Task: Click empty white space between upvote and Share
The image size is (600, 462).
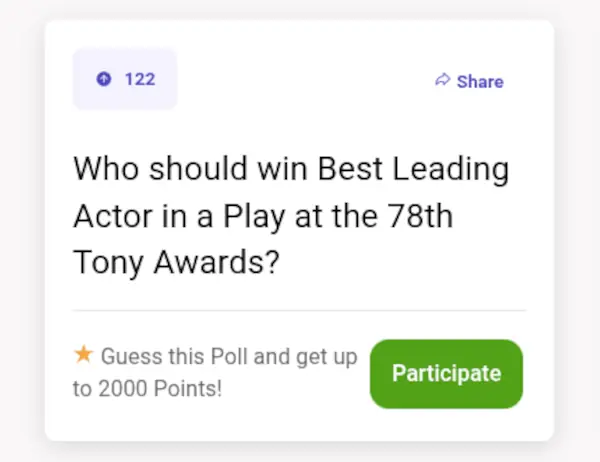Action: pyautogui.click(x=300, y=80)
